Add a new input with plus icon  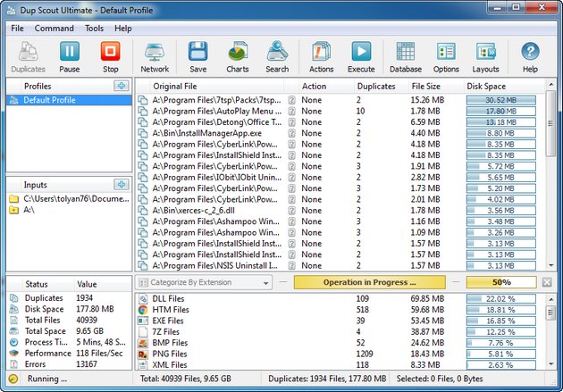click(x=122, y=184)
